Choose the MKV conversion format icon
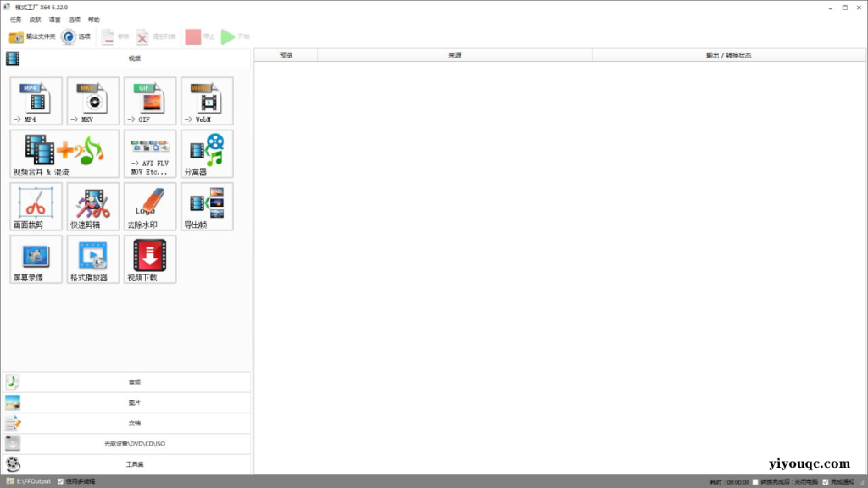 [x=93, y=101]
